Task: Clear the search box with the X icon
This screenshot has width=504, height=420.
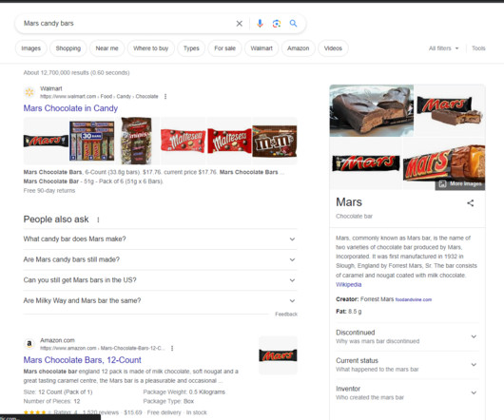Action: tap(239, 24)
